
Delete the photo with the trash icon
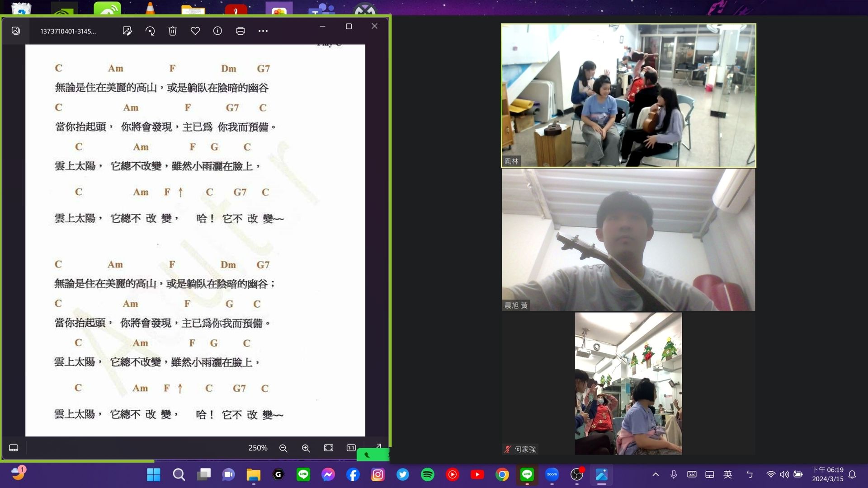[173, 31]
